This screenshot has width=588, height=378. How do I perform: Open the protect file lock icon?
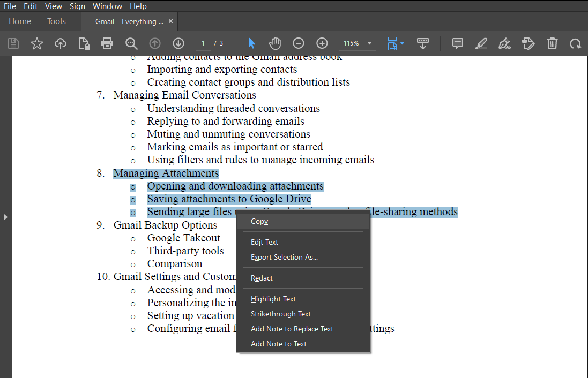click(x=84, y=43)
